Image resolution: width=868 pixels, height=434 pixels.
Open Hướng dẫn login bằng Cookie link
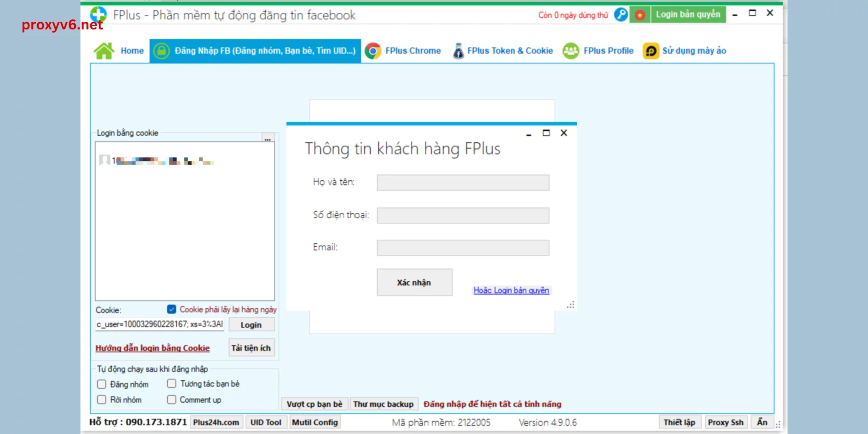(x=152, y=348)
